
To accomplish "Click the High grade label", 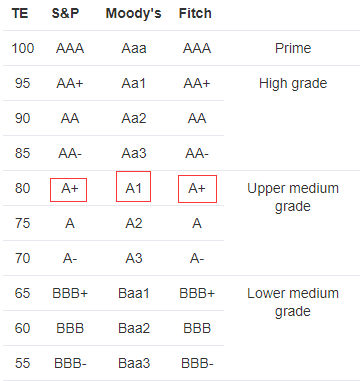I will coord(293,83).
